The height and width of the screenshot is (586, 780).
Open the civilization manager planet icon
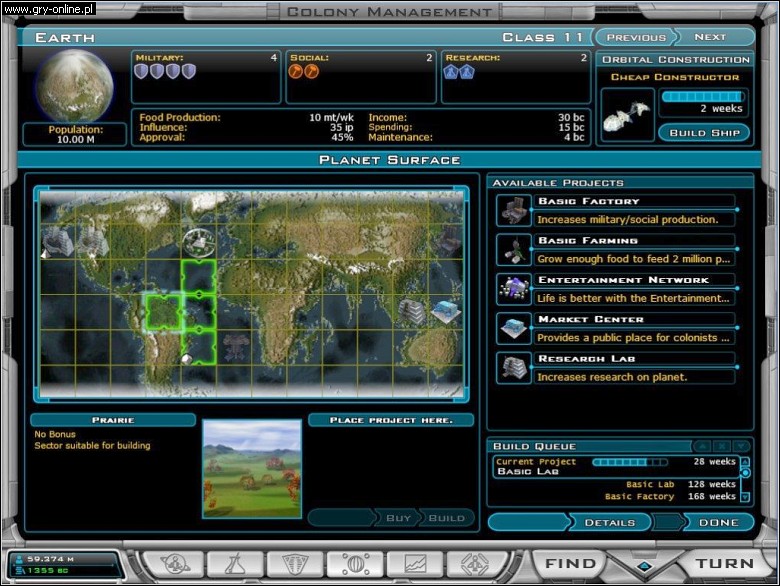tap(175, 565)
